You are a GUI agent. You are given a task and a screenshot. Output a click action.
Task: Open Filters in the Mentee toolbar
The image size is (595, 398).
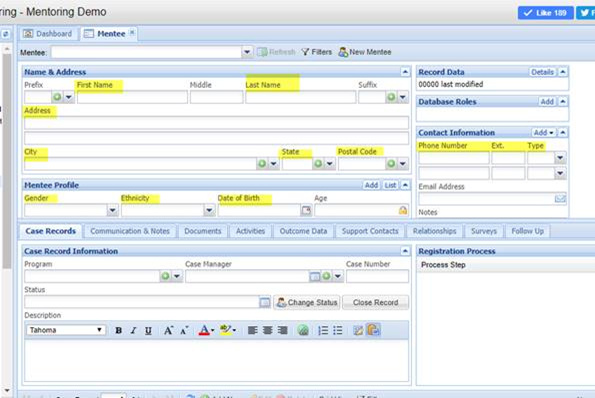[317, 52]
